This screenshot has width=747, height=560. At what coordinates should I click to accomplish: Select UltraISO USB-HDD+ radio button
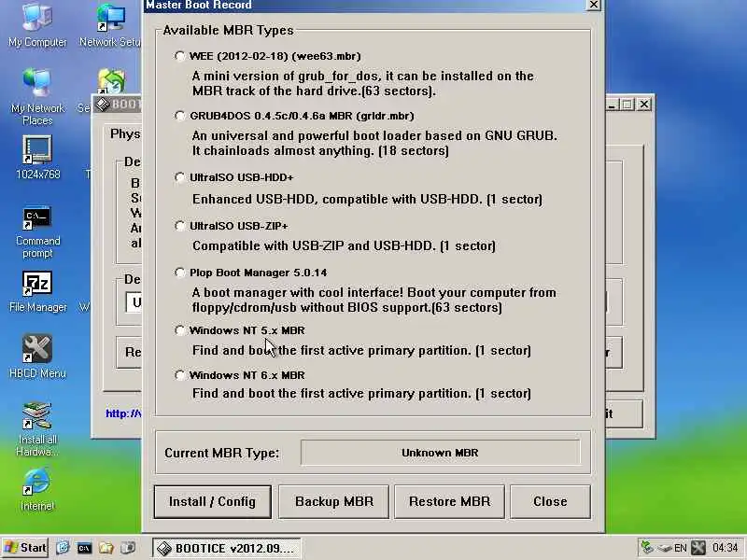(179, 177)
